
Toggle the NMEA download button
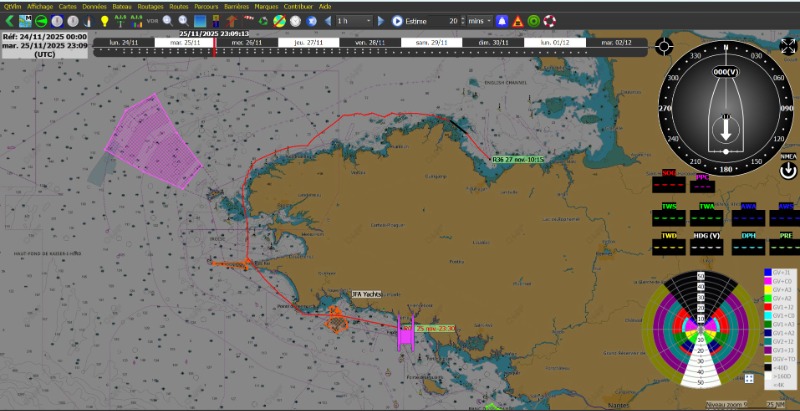[787, 170]
